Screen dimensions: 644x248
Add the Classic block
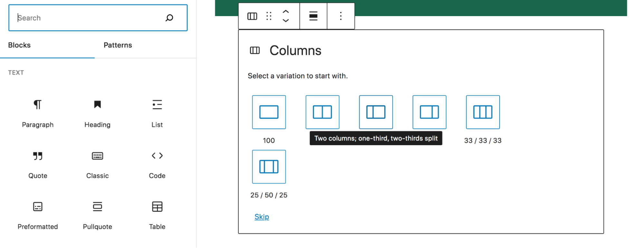(97, 164)
